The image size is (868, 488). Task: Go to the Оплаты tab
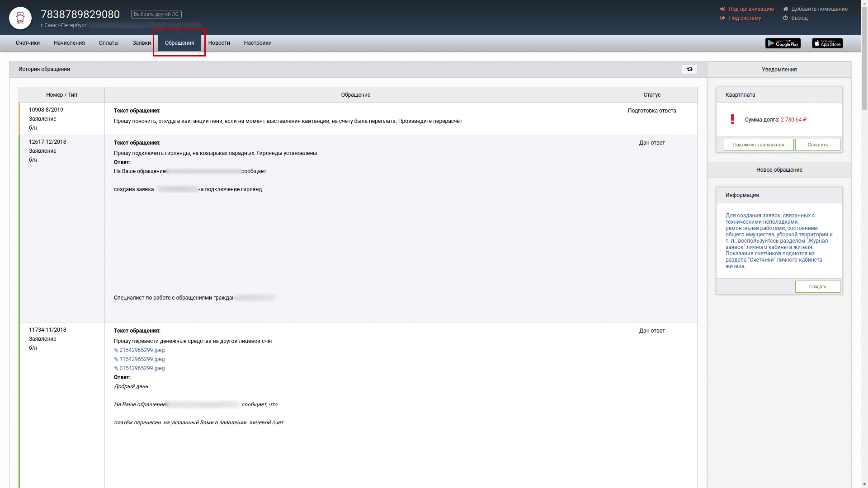[108, 43]
